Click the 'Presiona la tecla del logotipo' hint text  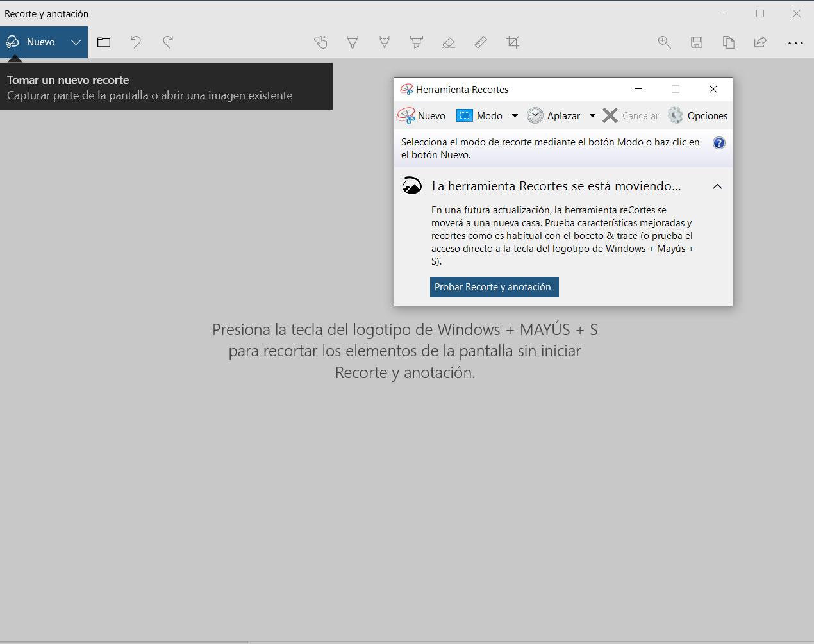click(405, 351)
